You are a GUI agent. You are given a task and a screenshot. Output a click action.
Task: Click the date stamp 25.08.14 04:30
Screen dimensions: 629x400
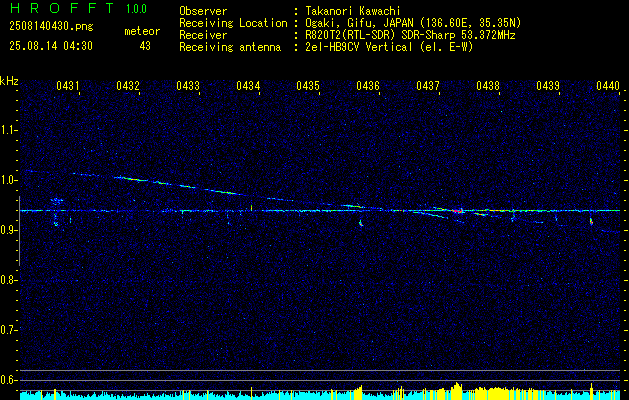pos(51,46)
